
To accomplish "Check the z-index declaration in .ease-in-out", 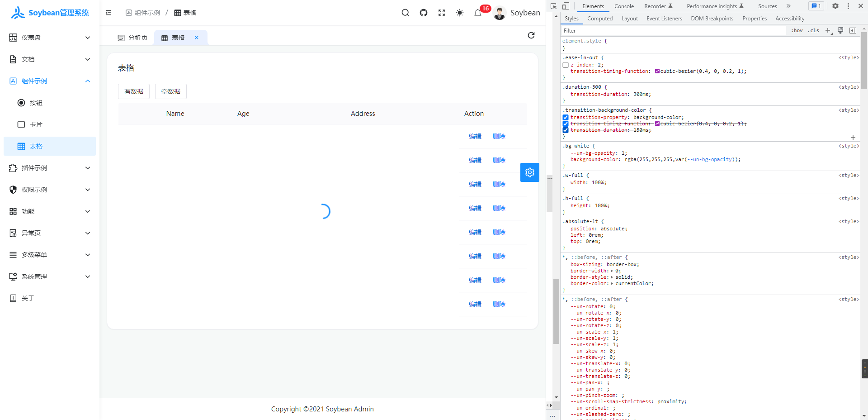I will tap(565, 65).
